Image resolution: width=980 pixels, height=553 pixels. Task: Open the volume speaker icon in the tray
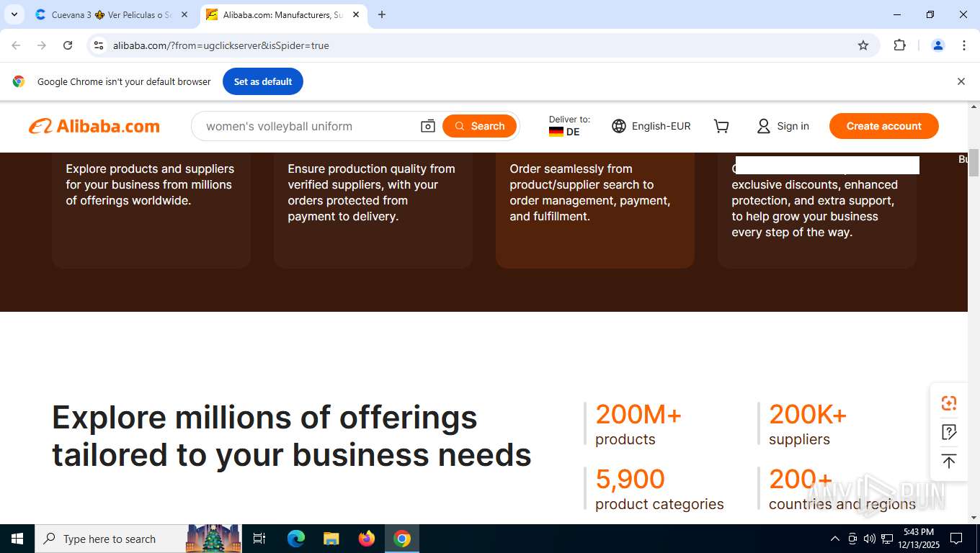pyautogui.click(x=870, y=539)
